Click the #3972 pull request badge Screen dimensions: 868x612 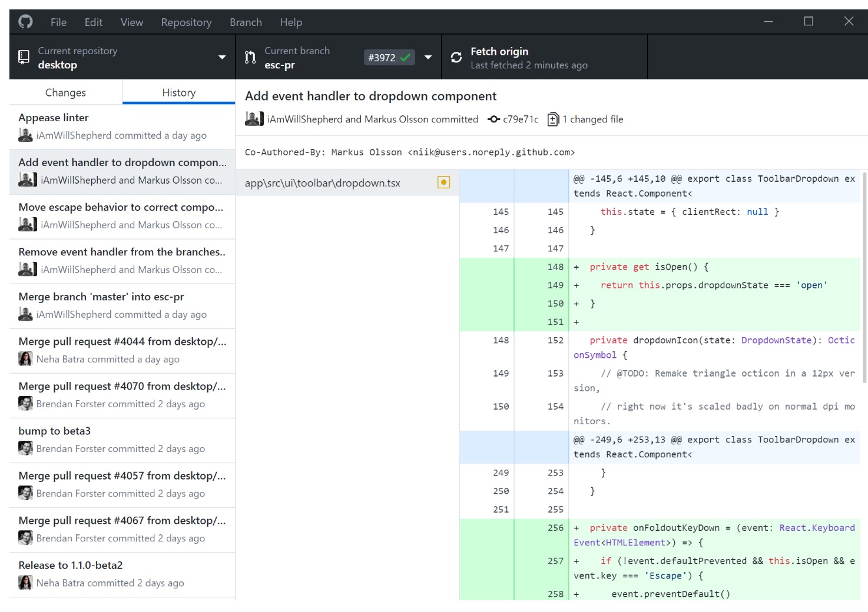[x=389, y=57]
